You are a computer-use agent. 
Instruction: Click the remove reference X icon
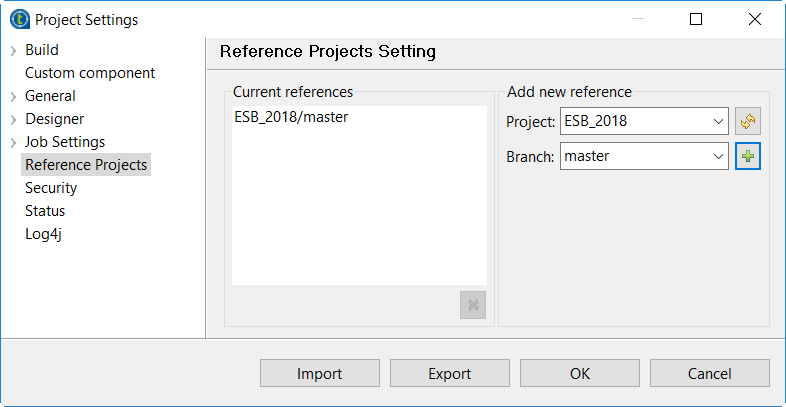(473, 305)
